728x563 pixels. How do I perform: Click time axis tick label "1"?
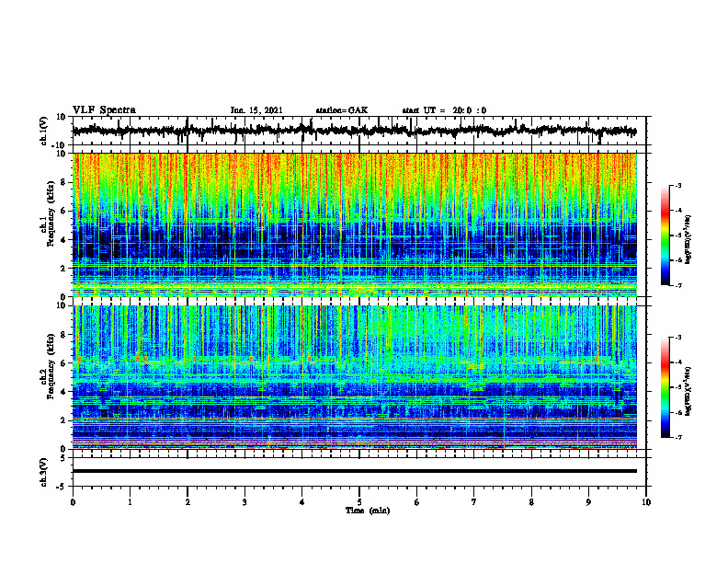[130, 502]
